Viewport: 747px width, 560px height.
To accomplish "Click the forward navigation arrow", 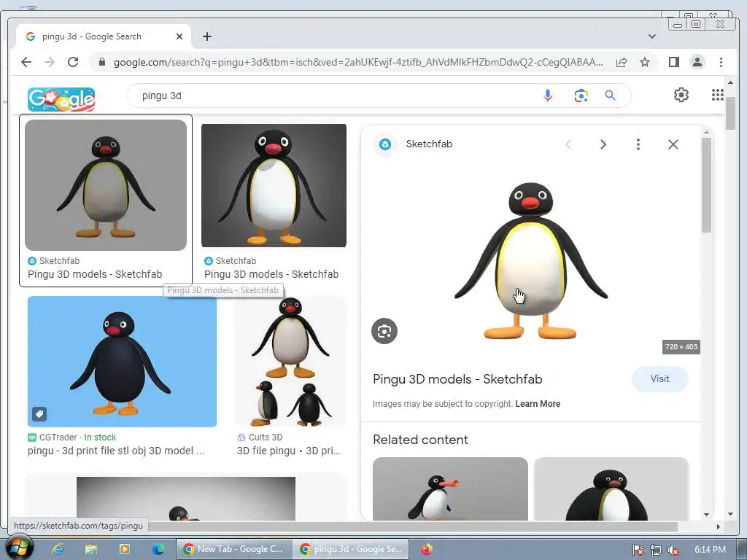I will point(50,62).
